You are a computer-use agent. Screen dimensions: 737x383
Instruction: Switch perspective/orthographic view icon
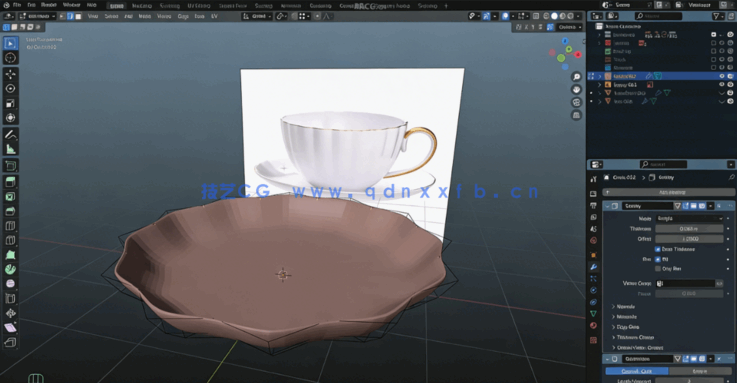point(576,115)
